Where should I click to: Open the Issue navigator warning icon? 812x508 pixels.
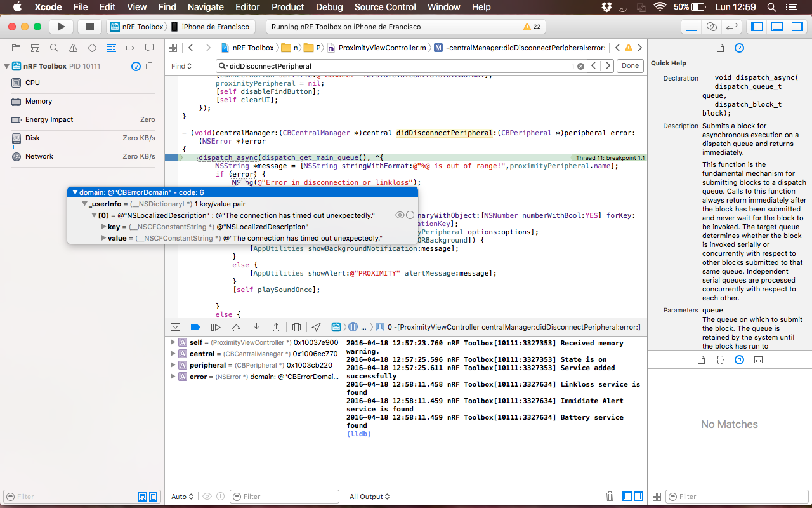(x=74, y=48)
